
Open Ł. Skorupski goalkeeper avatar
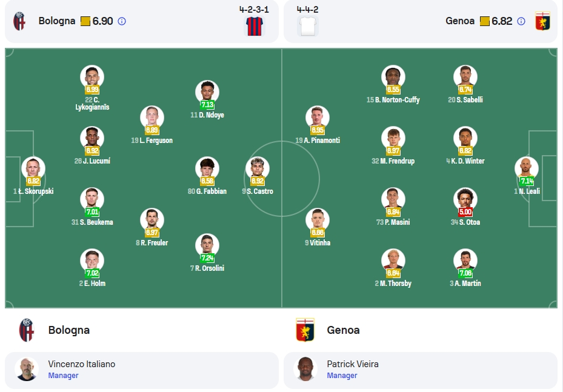click(33, 168)
